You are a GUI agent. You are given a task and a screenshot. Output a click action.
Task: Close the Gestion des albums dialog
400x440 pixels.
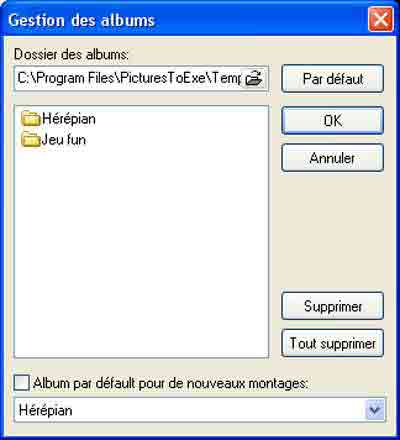[381, 19]
